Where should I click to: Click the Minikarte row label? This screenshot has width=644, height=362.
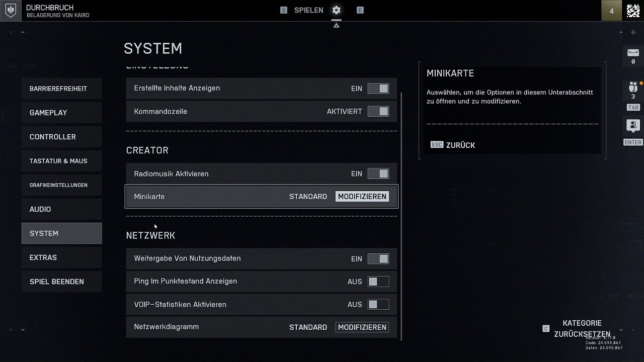click(x=149, y=197)
